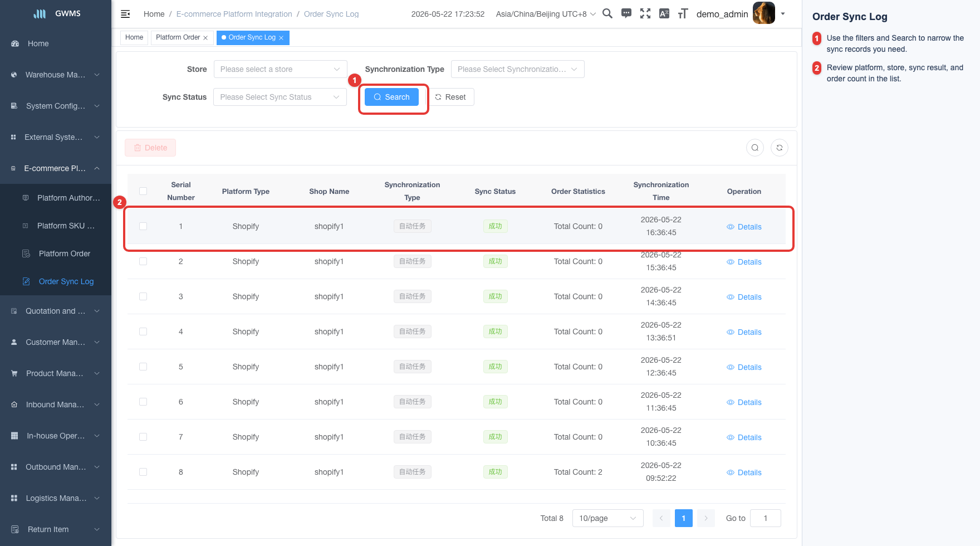The height and width of the screenshot is (546, 980).
Task: Open the font size icon
Action: coord(683,13)
